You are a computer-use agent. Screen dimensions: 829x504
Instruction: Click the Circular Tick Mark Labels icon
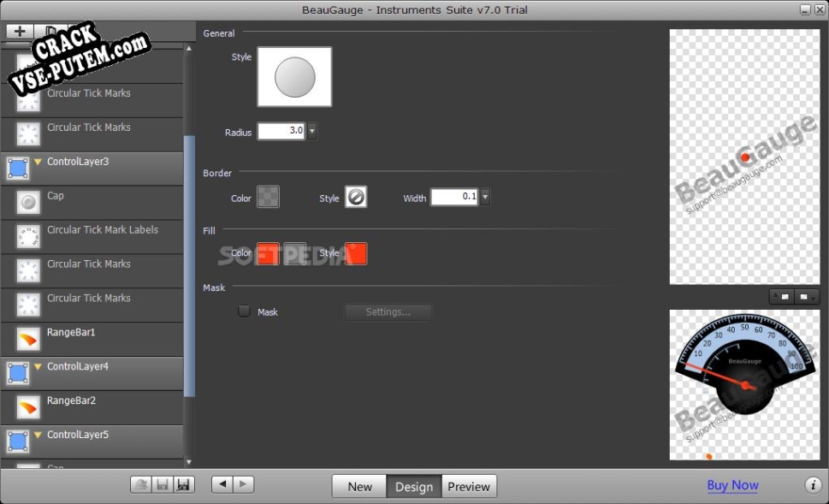pos(28,236)
